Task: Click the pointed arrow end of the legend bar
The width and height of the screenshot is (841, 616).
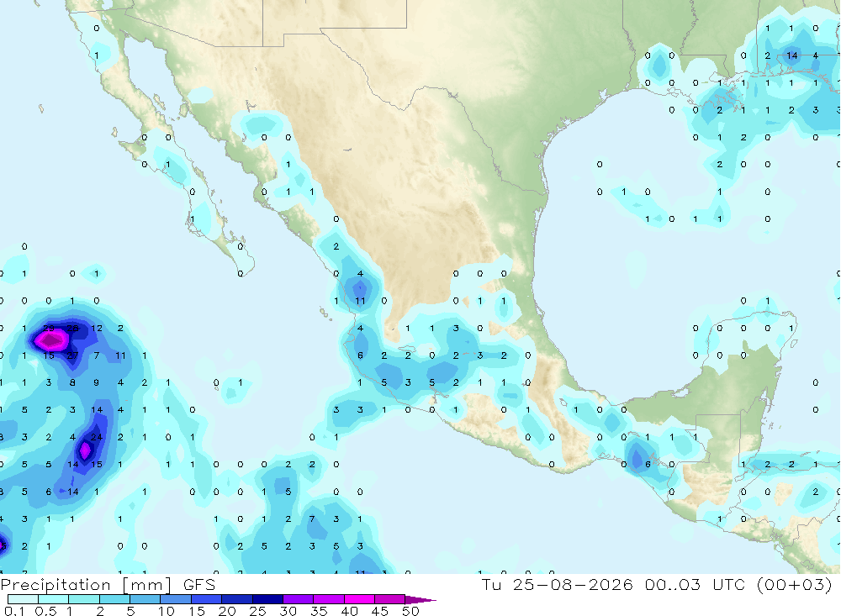Action: [x=420, y=600]
